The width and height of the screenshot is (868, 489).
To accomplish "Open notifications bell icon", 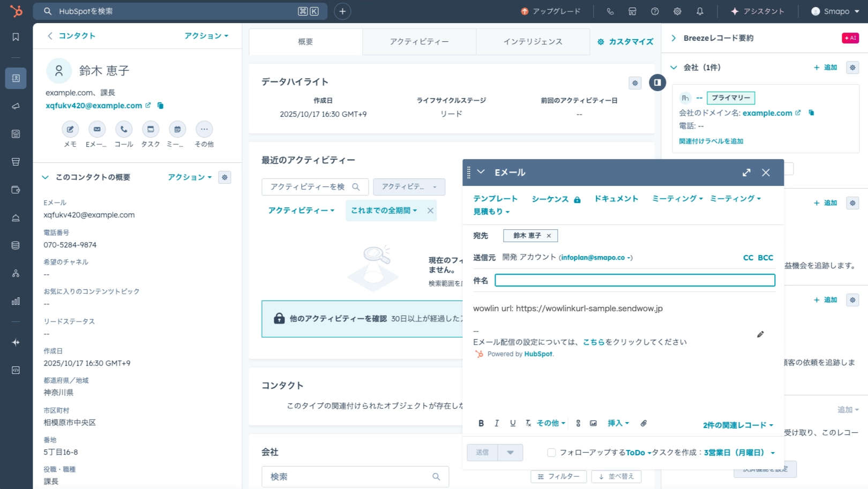I will [x=700, y=11].
